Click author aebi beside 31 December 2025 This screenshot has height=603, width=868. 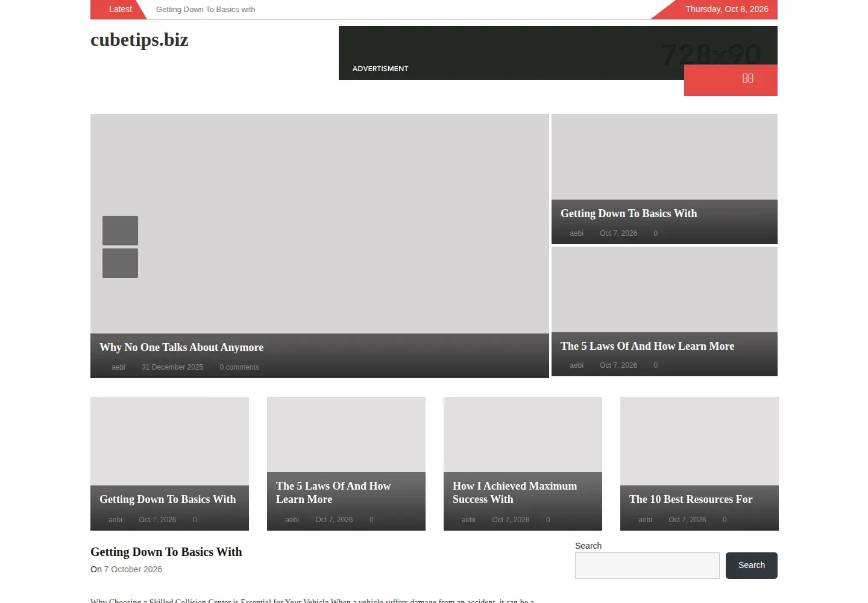coord(118,367)
